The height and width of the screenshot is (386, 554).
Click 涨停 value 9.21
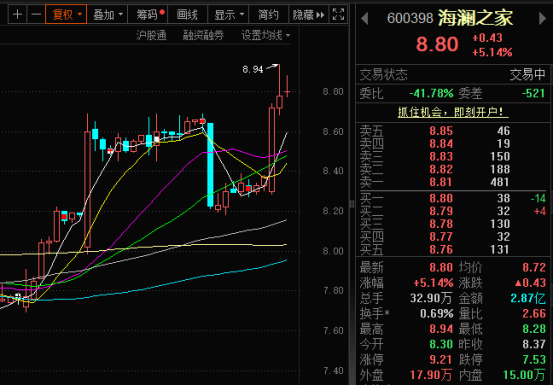pyautogui.click(x=441, y=360)
